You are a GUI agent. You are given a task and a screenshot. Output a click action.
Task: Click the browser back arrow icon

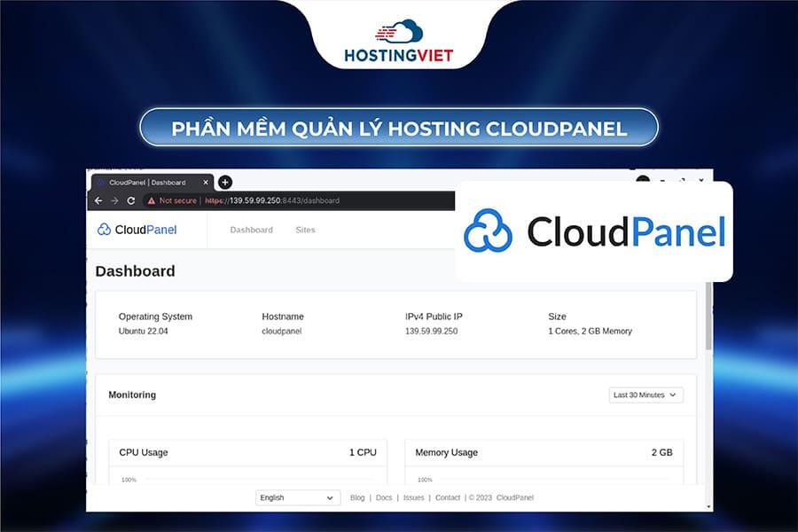point(98,200)
